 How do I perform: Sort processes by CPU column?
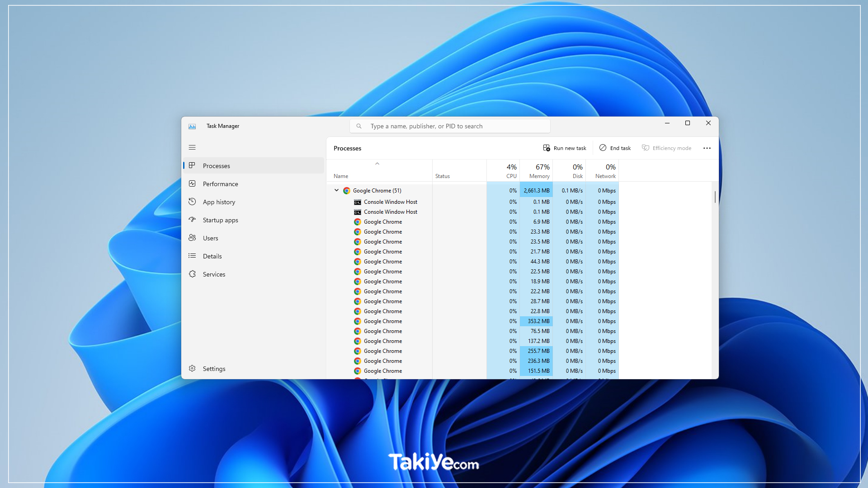pyautogui.click(x=503, y=171)
